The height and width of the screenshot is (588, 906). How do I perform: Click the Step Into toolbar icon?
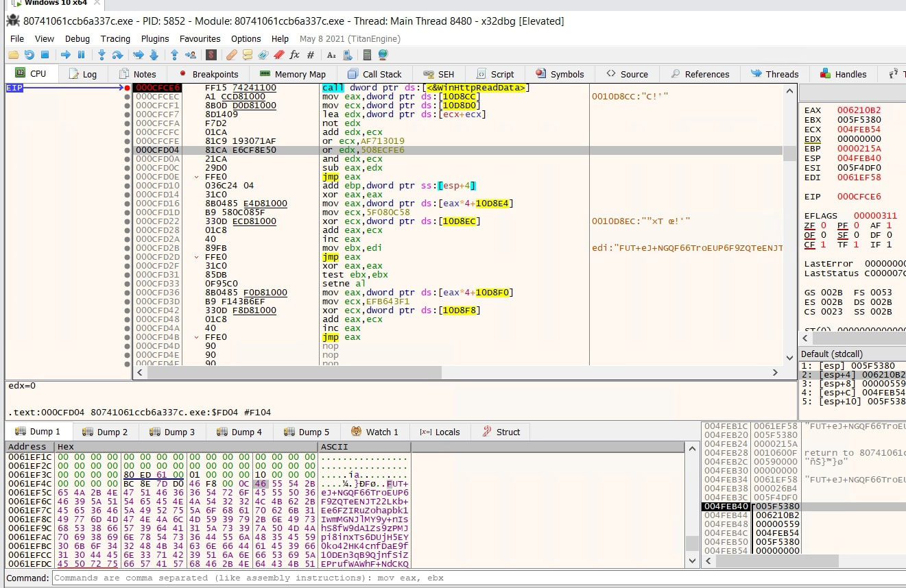point(102,55)
